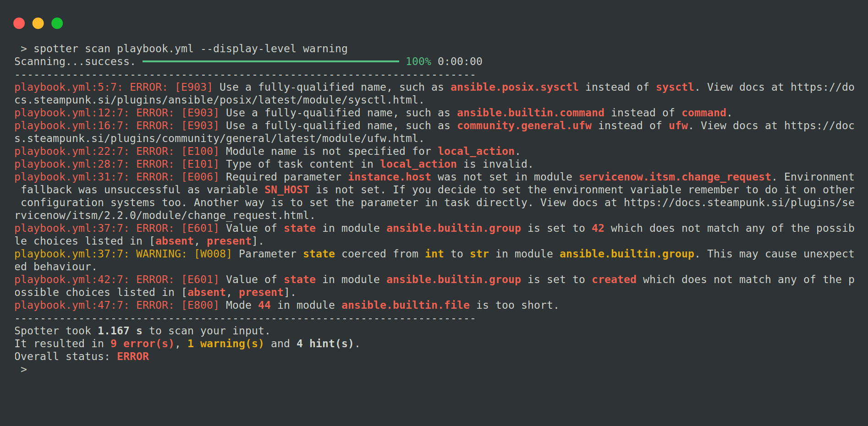Screen dimensions: 868x426
Task: Click the red close window button
Action: click(x=19, y=23)
